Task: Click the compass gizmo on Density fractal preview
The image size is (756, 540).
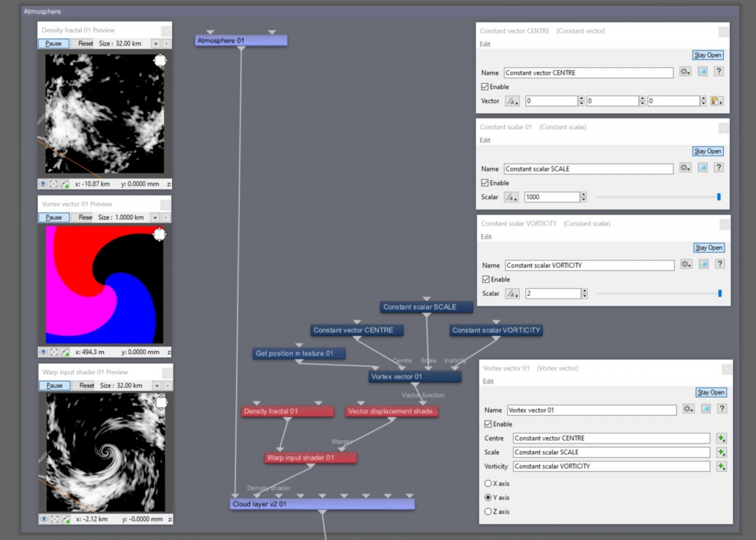Action: 160,60
